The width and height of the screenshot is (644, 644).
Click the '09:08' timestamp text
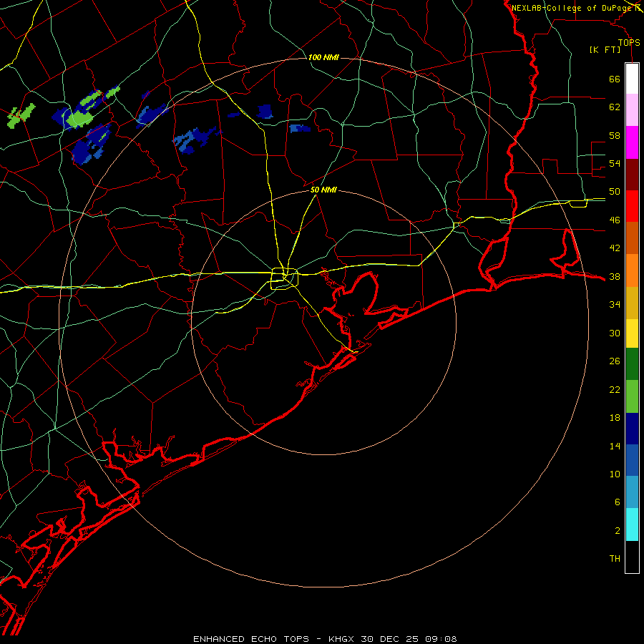tap(441, 639)
